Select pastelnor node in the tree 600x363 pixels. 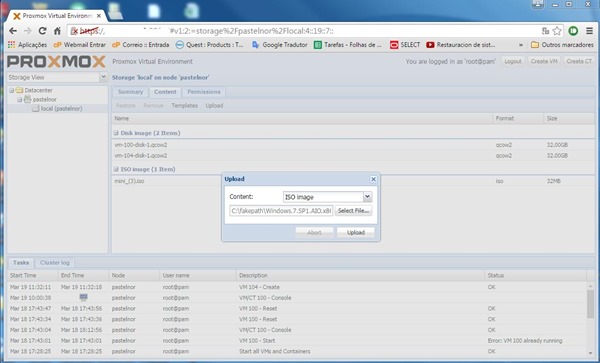point(44,99)
